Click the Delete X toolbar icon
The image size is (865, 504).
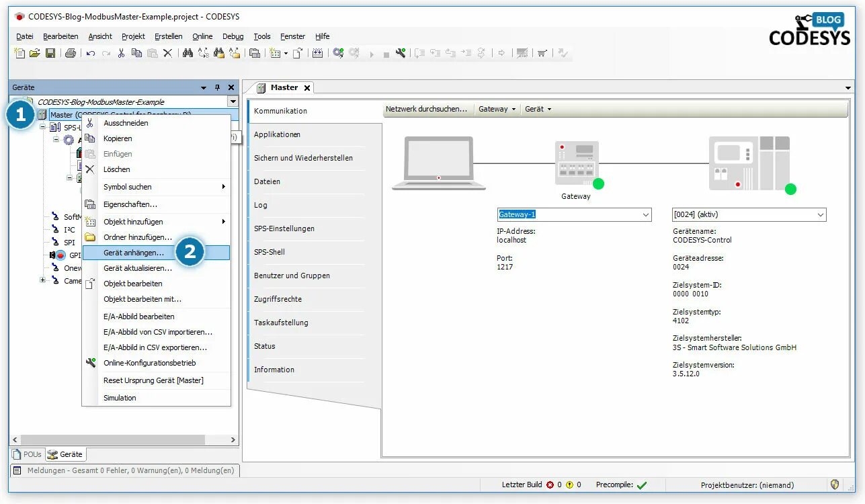pyautogui.click(x=168, y=53)
